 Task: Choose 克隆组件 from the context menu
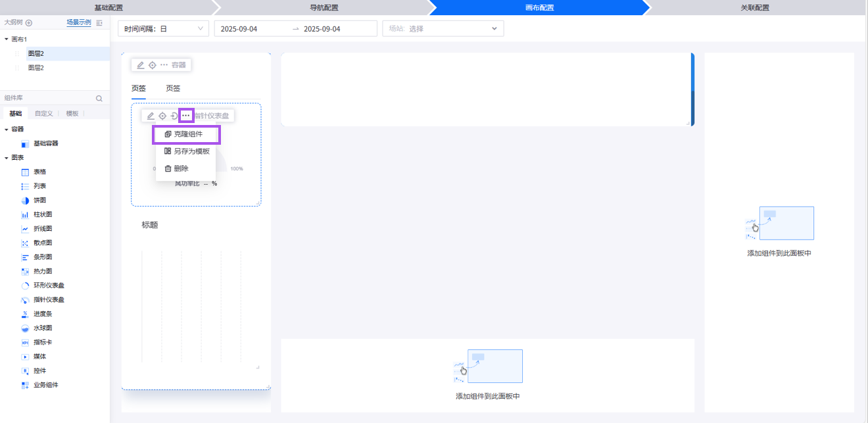(x=187, y=134)
